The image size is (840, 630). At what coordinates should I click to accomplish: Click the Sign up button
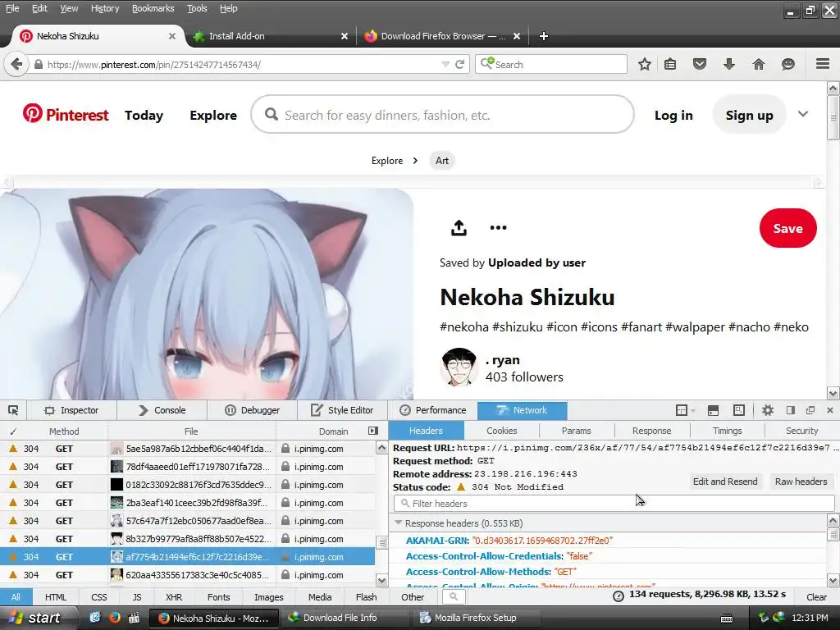(x=749, y=115)
